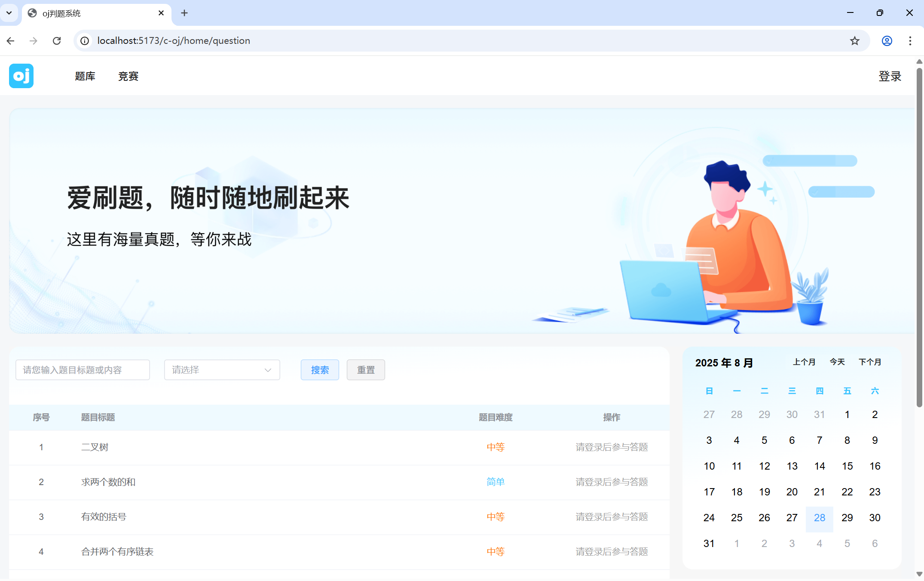This screenshot has height=581, width=924.
Task: Click the oj logo icon
Action: pyautogui.click(x=21, y=76)
